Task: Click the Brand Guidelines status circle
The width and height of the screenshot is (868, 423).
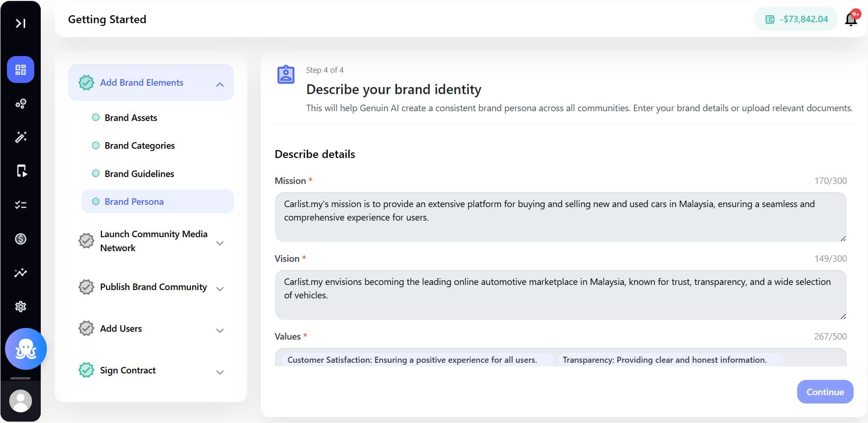Action: tap(96, 173)
